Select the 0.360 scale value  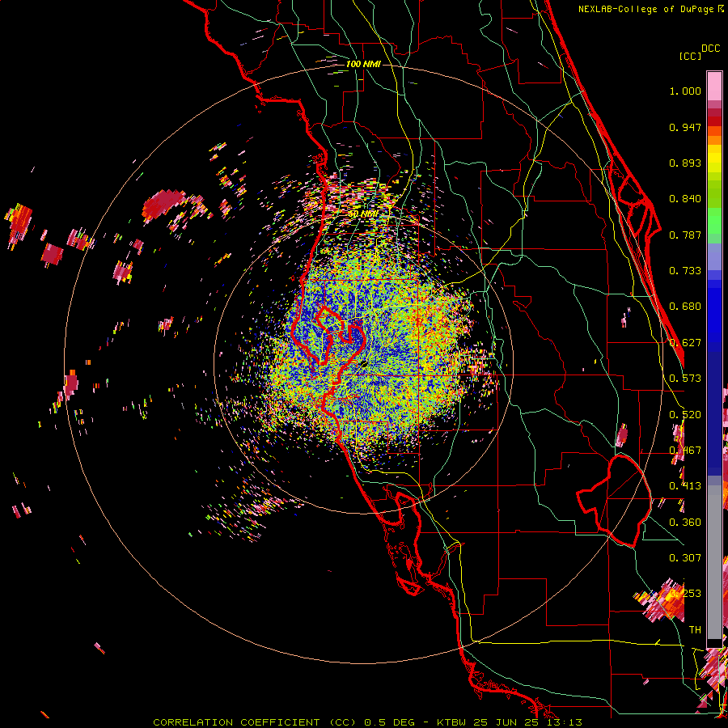(x=685, y=523)
